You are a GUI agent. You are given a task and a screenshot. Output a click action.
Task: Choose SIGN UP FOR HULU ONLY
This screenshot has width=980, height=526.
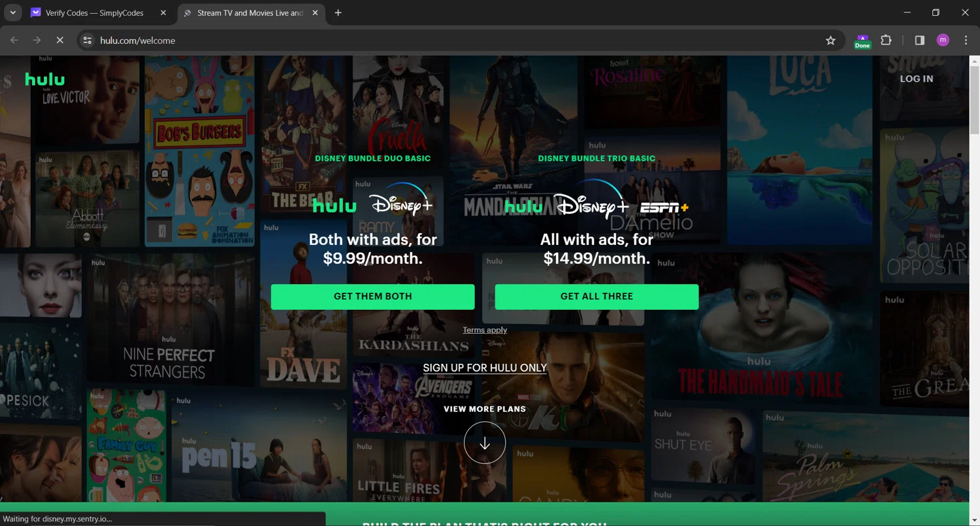(x=485, y=368)
